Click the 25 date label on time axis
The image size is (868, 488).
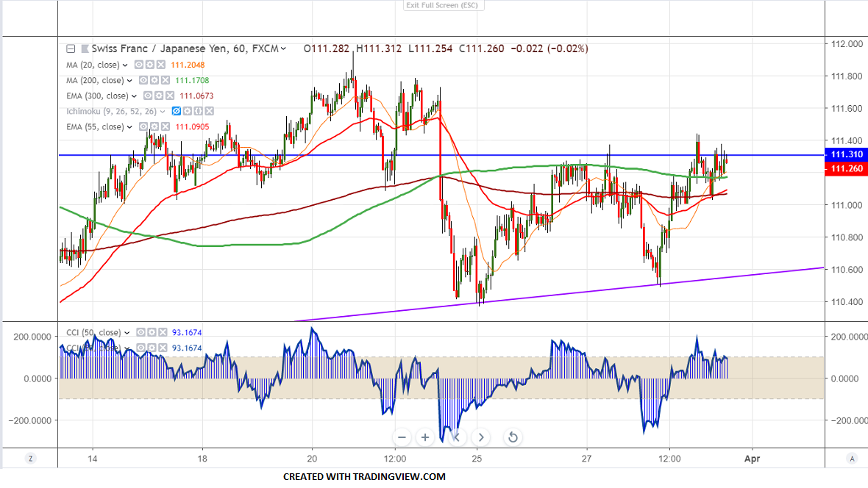[x=477, y=459]
